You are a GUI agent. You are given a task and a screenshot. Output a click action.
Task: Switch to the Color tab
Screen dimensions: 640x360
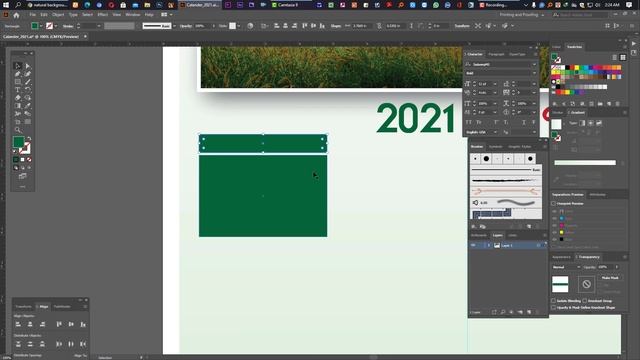coord(556,47)
